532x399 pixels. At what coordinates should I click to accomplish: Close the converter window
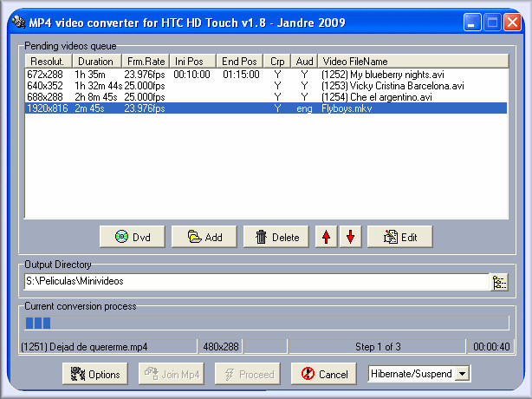[512, 23]
